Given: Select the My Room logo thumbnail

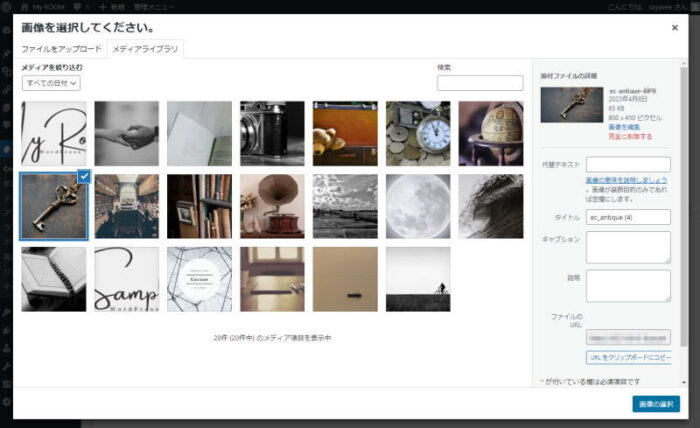Looking at the screenshot, I should pyautogui.click(x=54, y=133).
